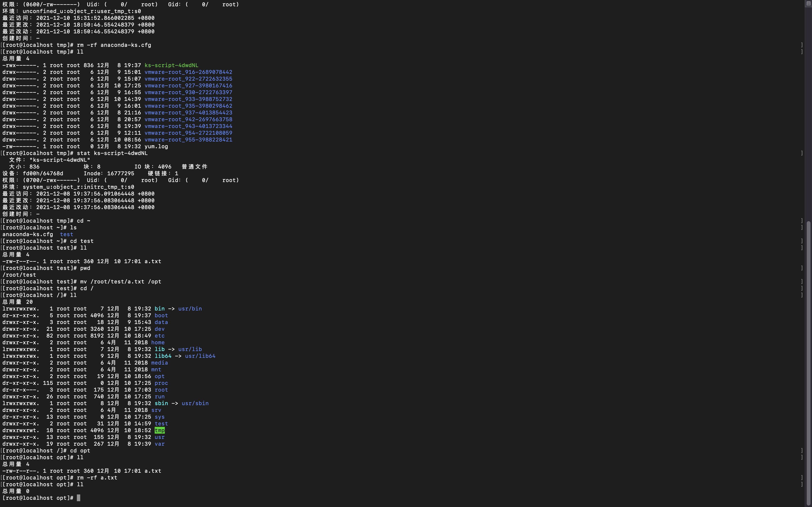Screen dimensions: 812x507
Task: Click the right bracket mark beside 'rm -rf a.txt'
Action: 802,478
